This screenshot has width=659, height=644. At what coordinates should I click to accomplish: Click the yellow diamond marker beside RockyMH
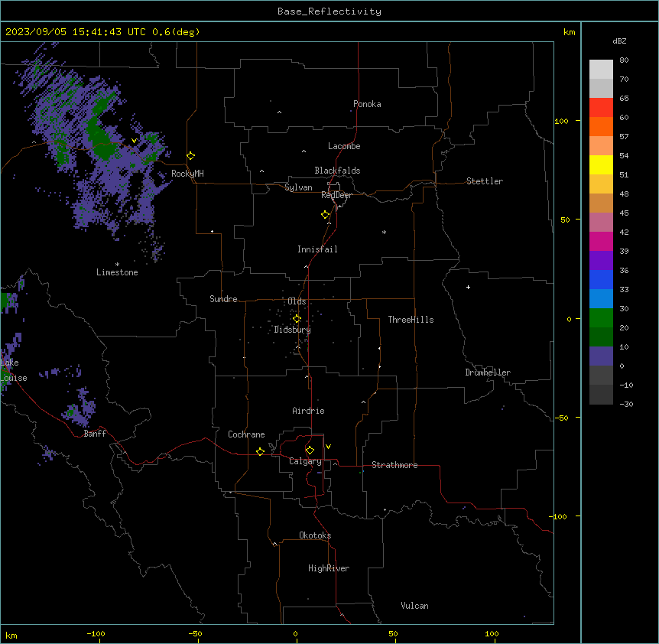click(x=191, y=156)
